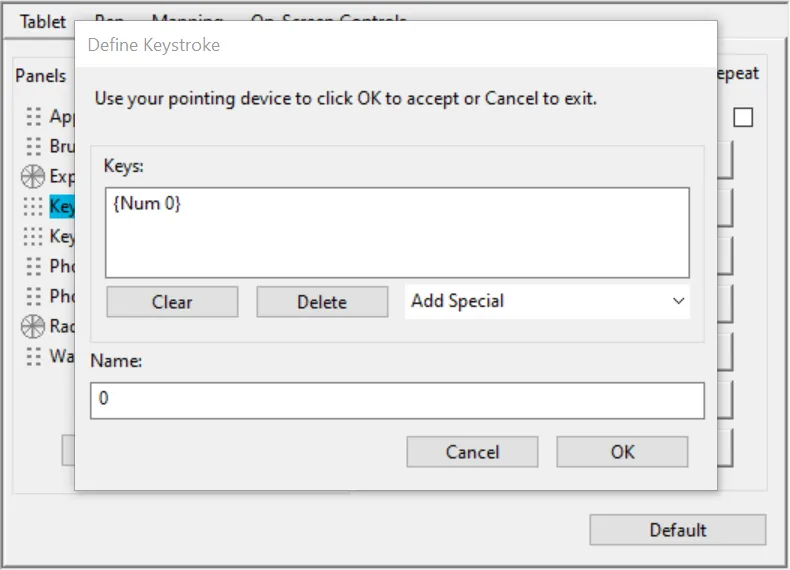Viewport: 790px width, 570px height.
Task: Switch to the Tablet tab
Action: (x=43, y=21)
